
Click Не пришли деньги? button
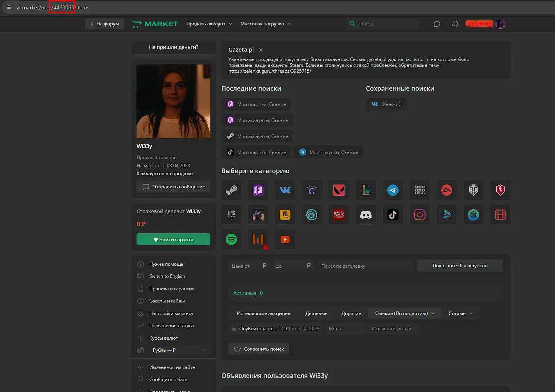pos(174,47)
